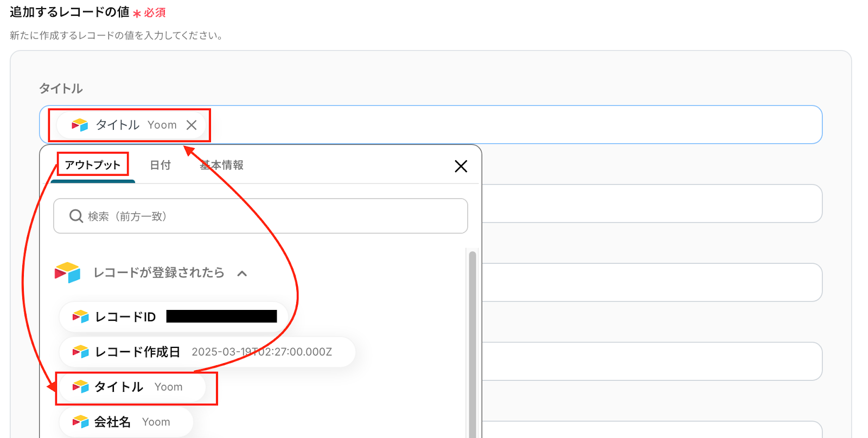The width and height of the screenshot is (868, 438).
Task: Click the date value 2025-03-19T02:27:00.000Z
Action: (x=261, y=352)
